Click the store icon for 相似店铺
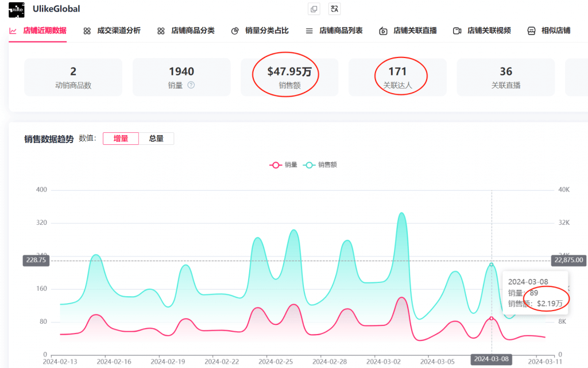This screenshot has width=588, height=368. (x=531, y=30)
